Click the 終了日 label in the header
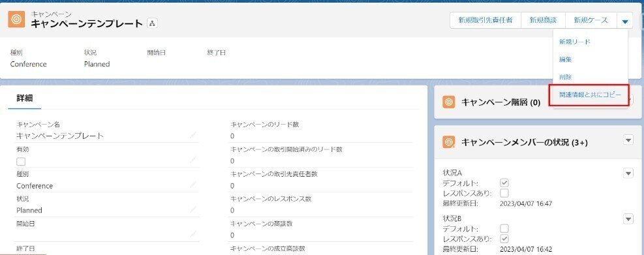Screen dimensions: 644x255 (x=217, y=53)
